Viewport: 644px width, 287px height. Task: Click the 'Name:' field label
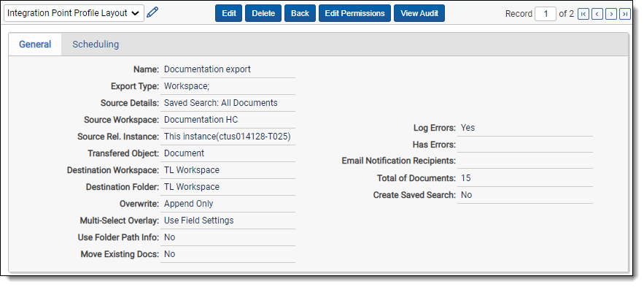coord(146,69)
